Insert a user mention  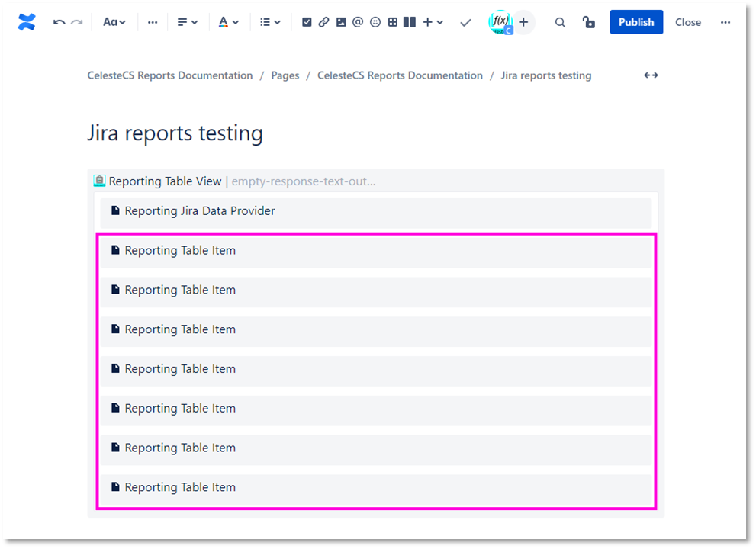point(358,22)
